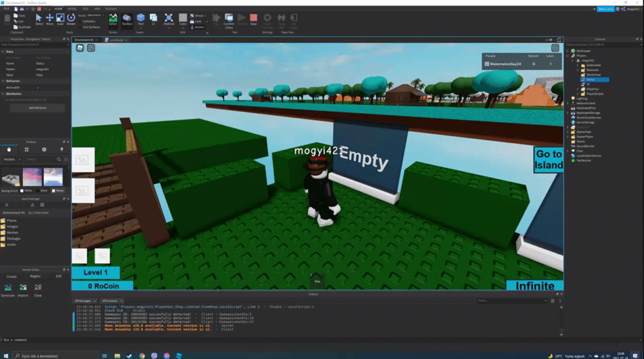Expand ReplicatedStorage in Explorer
644x359 pixels.
click(568, 113)
